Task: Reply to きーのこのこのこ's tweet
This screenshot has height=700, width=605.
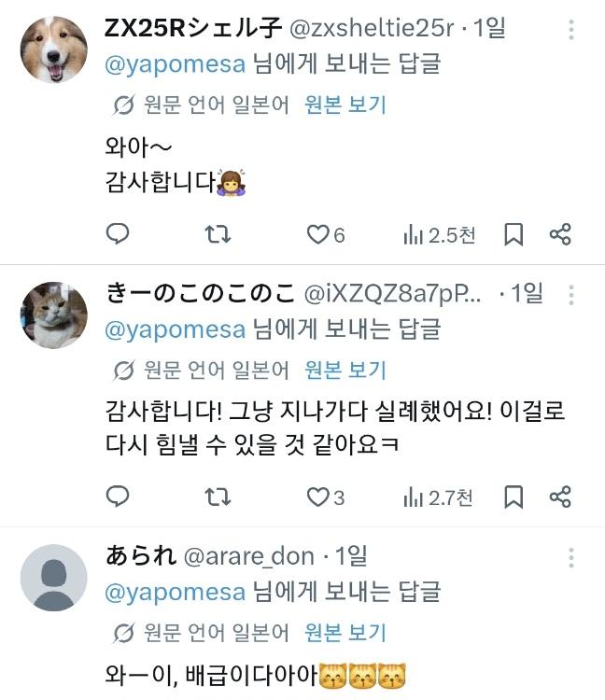Action: point(118,497)
